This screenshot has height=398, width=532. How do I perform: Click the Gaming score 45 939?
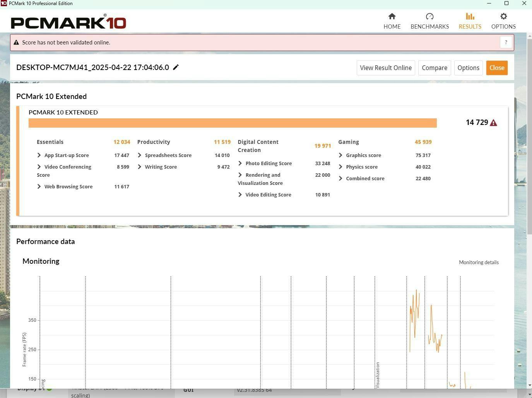(423, 142)
